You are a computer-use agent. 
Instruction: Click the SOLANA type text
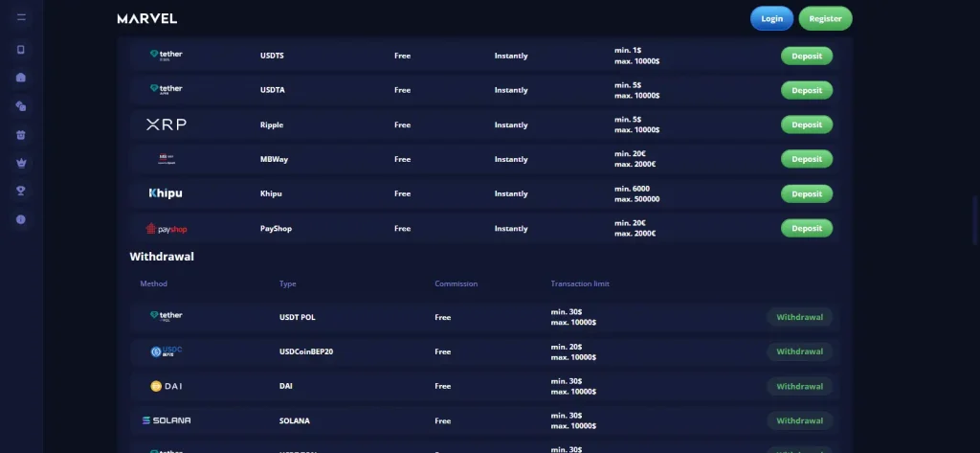pyautogui.click(x=295, y=420)
